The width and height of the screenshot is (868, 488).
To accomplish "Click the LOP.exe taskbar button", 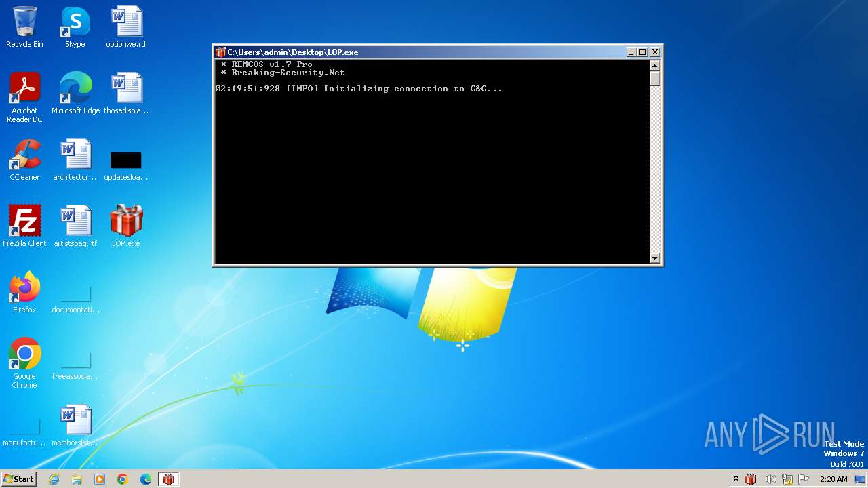I will [169, 479].
